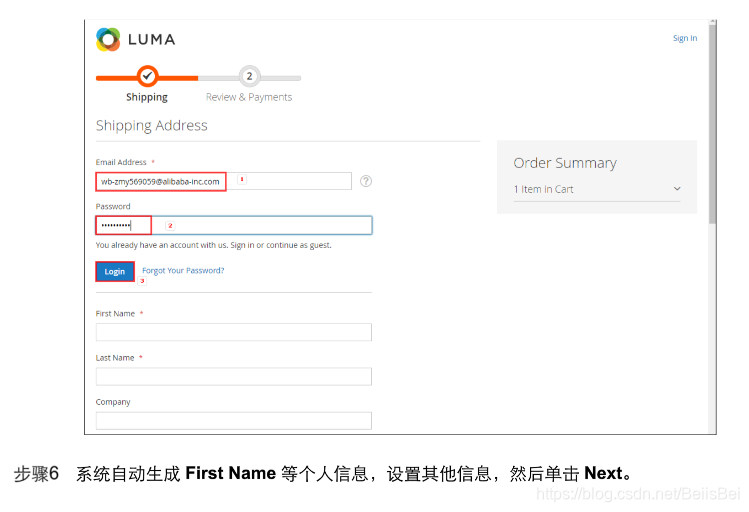Click the Shipping step checkmark circle
749x512 pixels.
pos(148,76)
